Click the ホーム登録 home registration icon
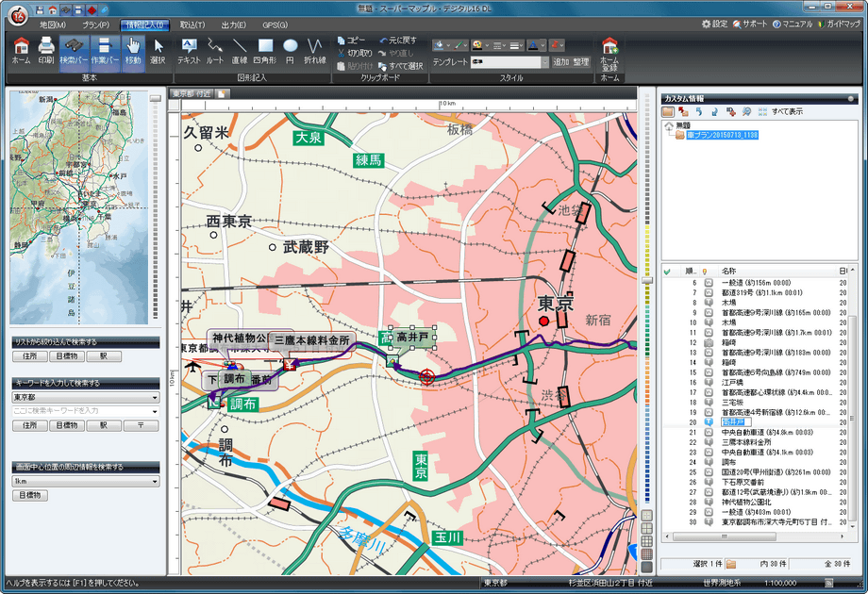868x594 pixels. point(609,54)
